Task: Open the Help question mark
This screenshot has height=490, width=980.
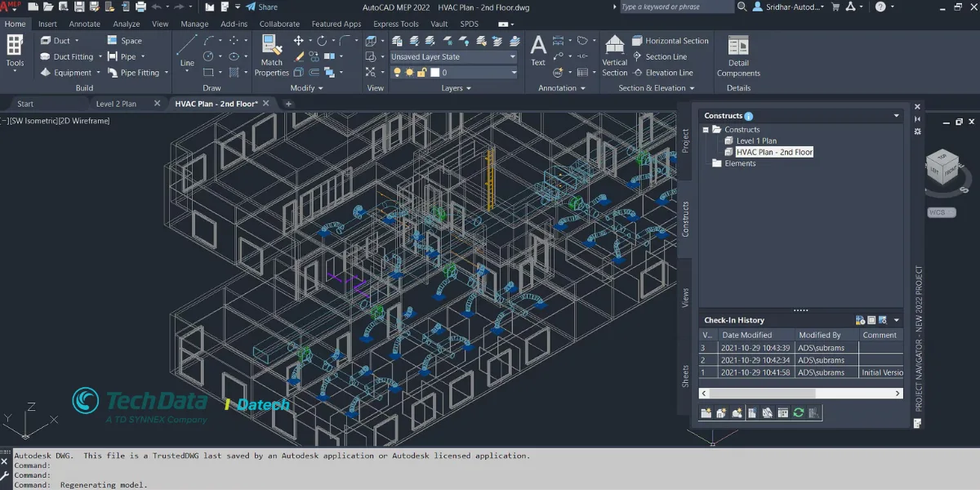Action: 880,7
